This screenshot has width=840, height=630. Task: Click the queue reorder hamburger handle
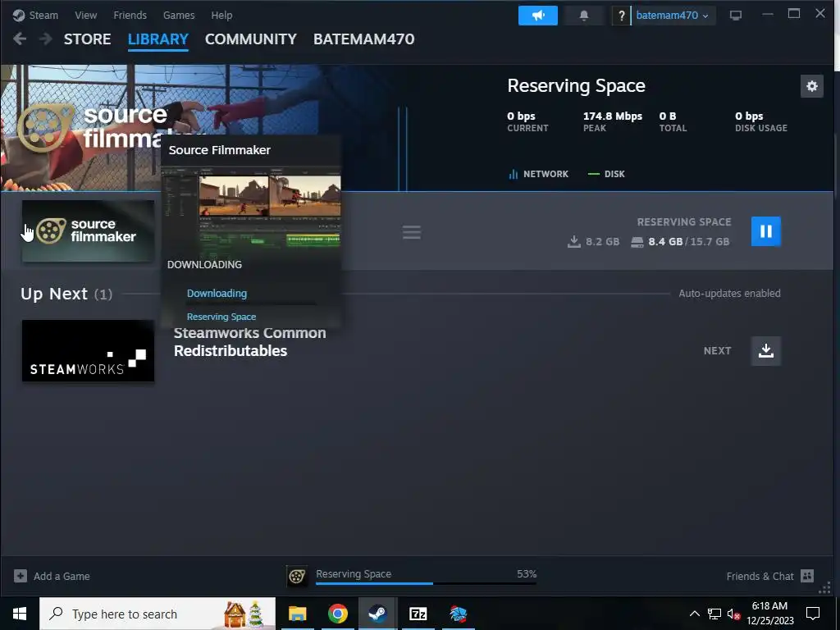(x=412, y=232)
